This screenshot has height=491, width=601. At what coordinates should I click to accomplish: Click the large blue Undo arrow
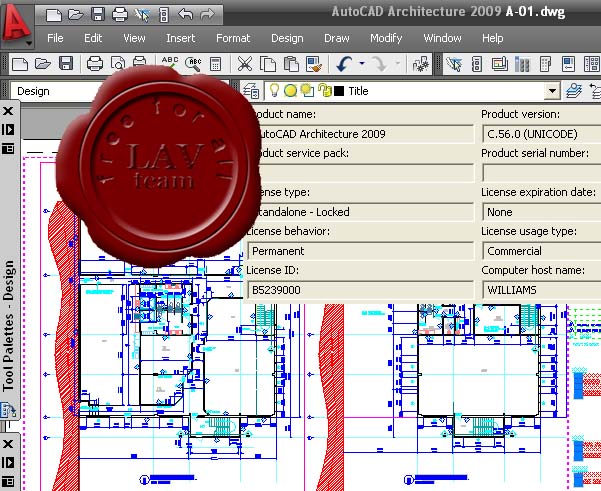point(344,64)
